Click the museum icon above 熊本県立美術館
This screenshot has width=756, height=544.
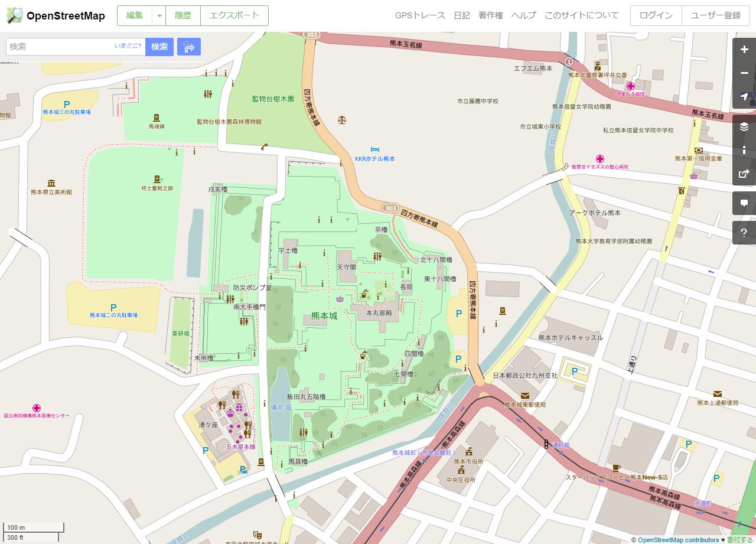pyautogui.click(x=51, y=183)
